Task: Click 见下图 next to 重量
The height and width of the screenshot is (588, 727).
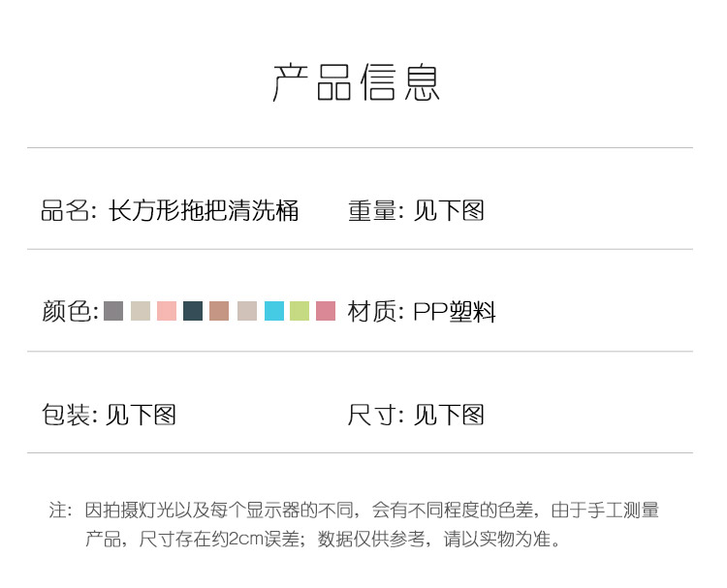Action: pos(449,210)
